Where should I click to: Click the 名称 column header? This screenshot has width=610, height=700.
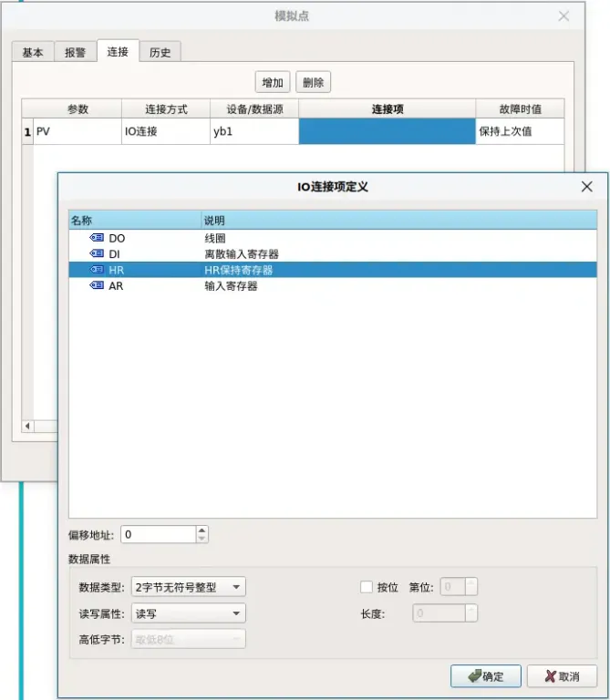[135, 220]
